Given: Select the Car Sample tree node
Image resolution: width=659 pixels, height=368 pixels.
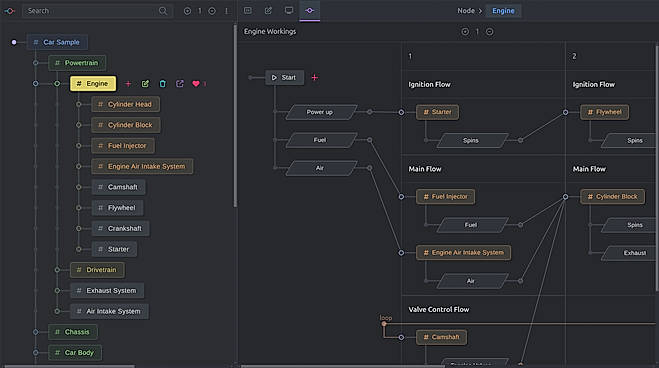Looking at the screenshot, I should coord(57,42).
